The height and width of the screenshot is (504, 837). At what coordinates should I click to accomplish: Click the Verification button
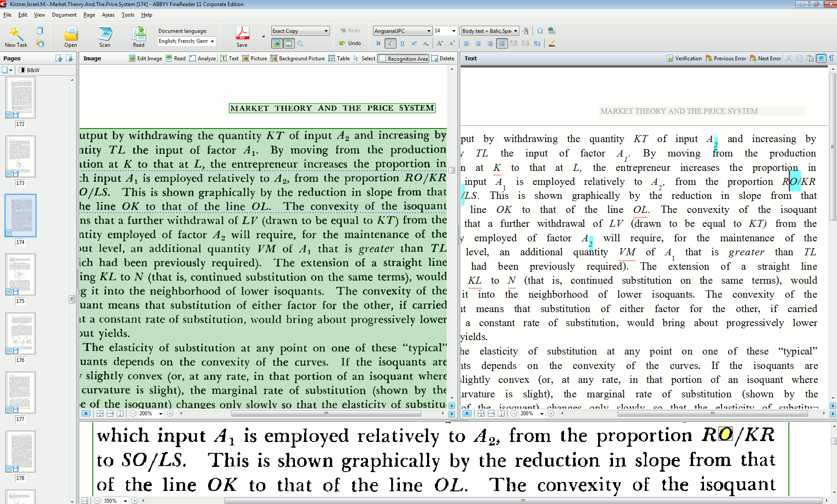click(684, 59)
